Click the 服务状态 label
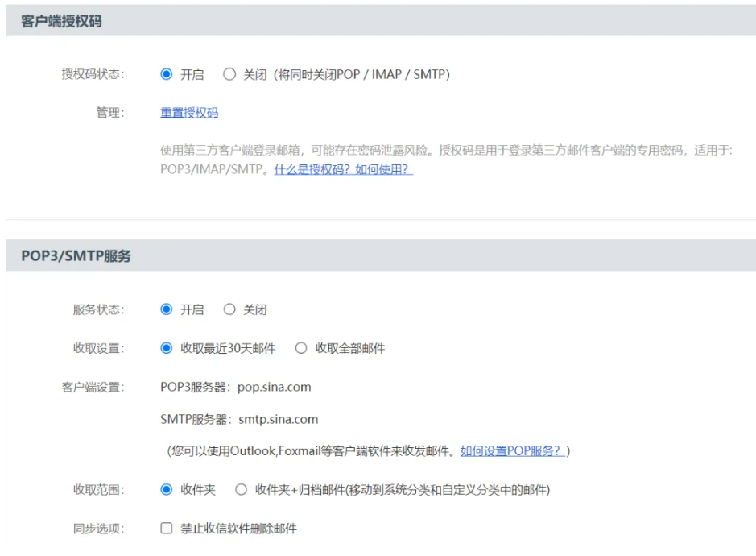The image size is (756, 556). tap(98, 309)
